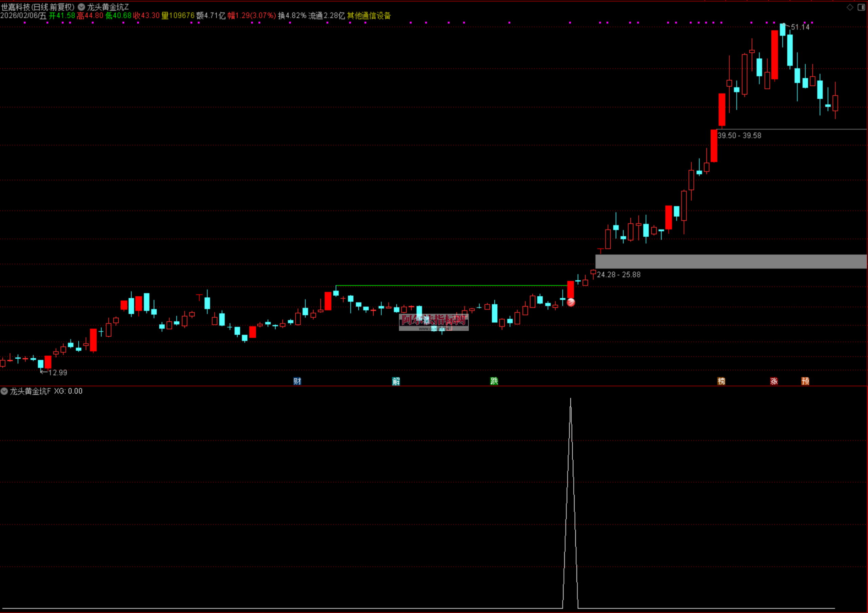Click the 51.14 high price label
Image resolution: width=868 pixels, height=613 pixels.
(x=800, y=27)
